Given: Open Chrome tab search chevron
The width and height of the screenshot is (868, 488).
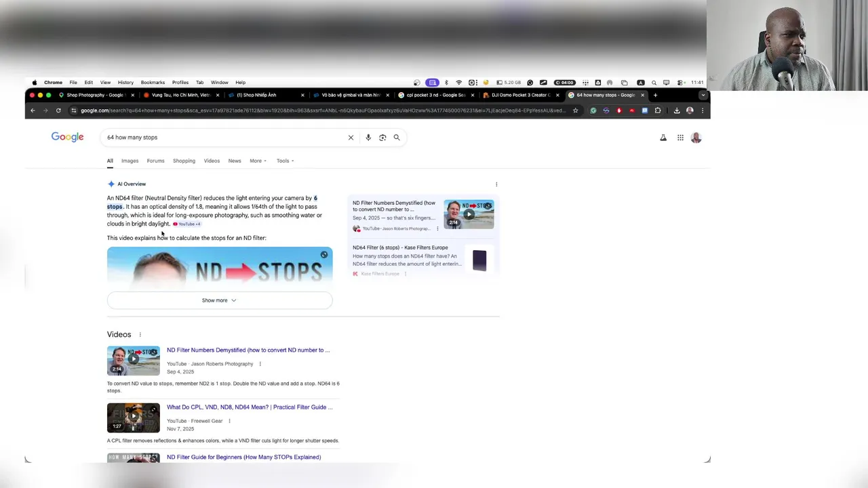Looking at the screenshot, I should [703, 95].
